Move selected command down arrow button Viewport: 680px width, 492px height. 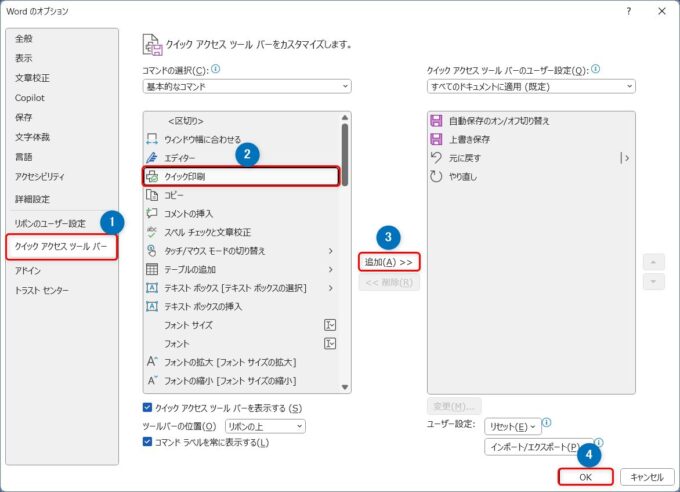tap(653, 282)
